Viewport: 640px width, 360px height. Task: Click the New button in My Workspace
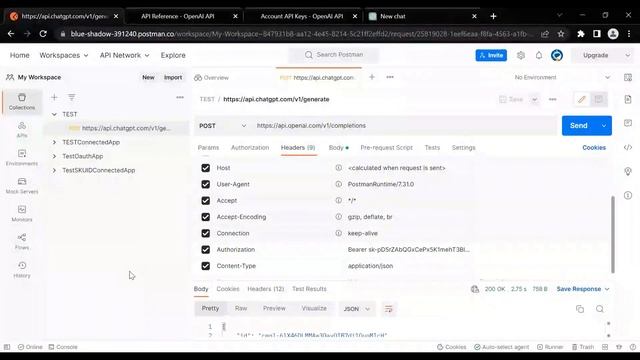click(x=148, y=77)
